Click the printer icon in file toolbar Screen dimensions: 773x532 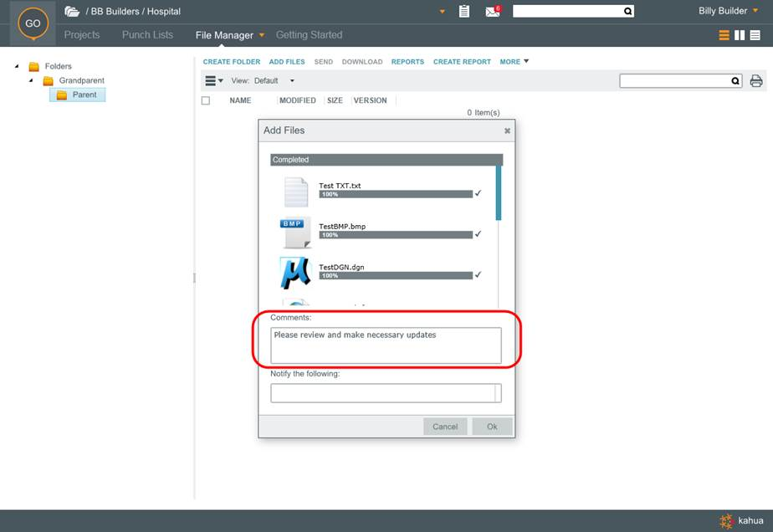pos(756,81)
